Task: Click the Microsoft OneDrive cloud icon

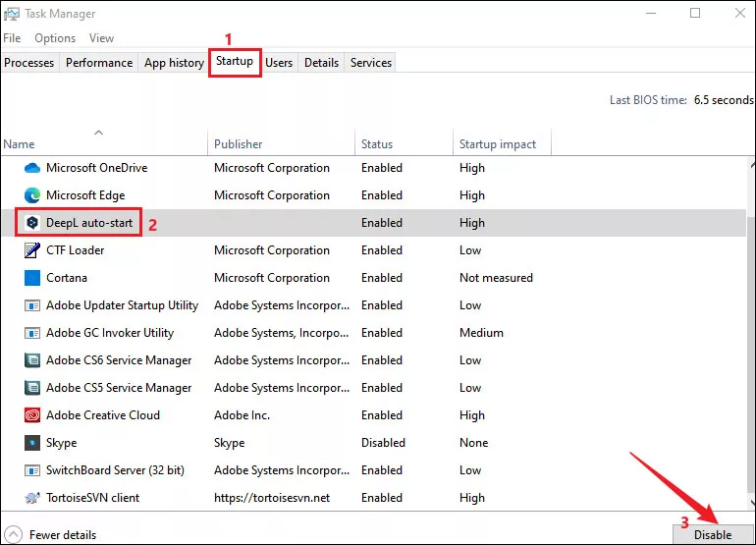Action: click(32, 168)
